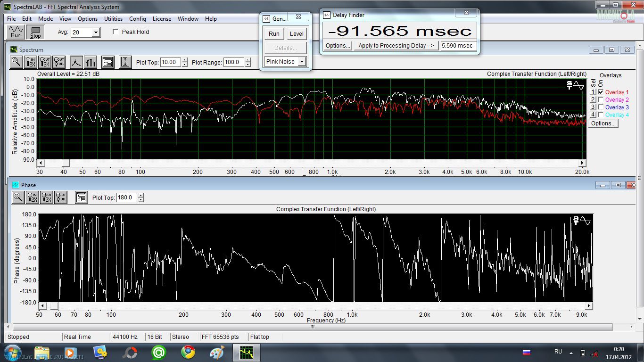Open the Avg dropdown list
Image resolution: width=644 pixels, height=362 pixels.
click(x=96, y=33)
